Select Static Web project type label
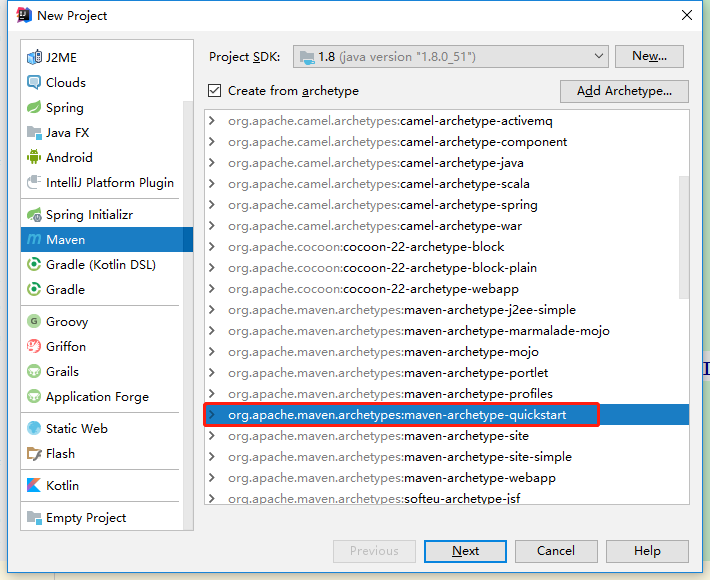Screen dimensions: 710x580 pos(77,428)
